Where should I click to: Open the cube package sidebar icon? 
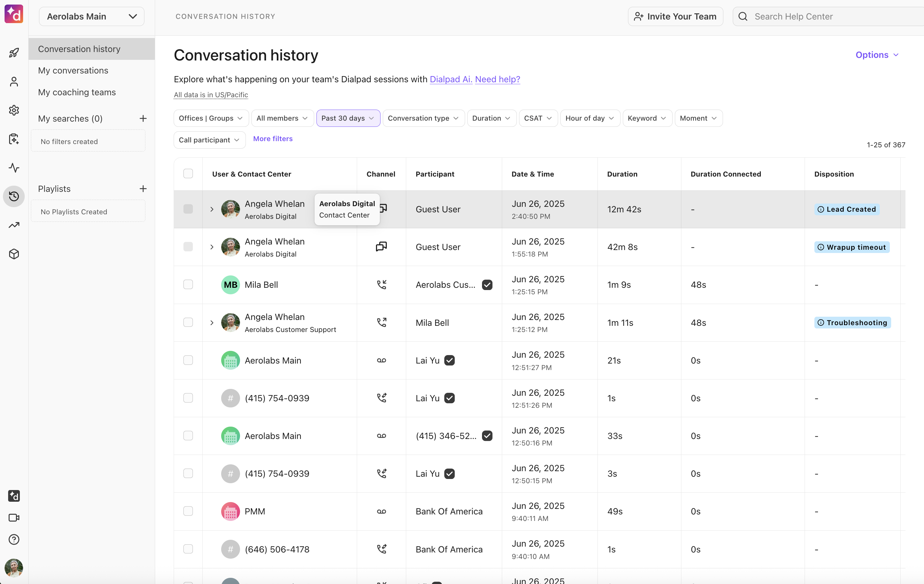point(14,254)
